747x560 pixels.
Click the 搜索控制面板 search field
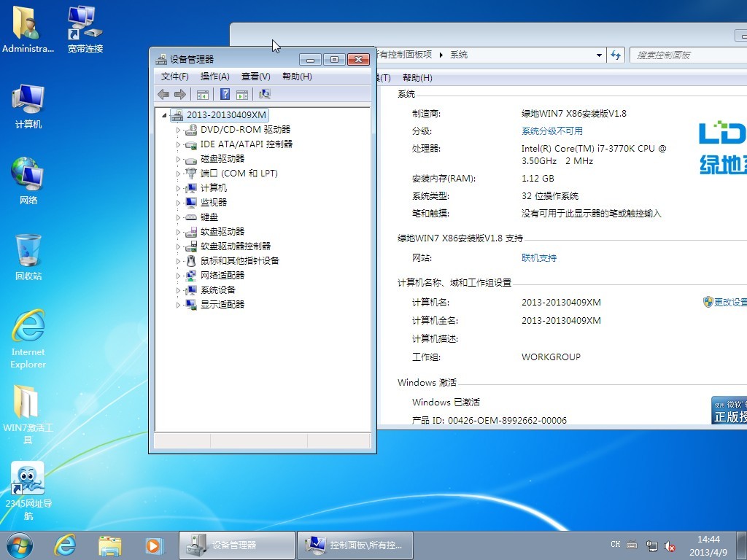click(x=689, y=55)
